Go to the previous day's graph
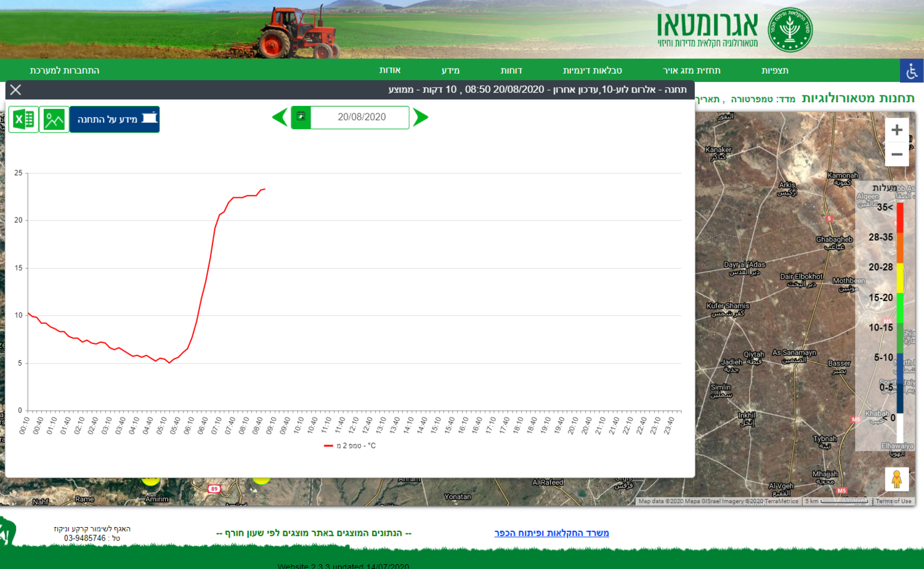The height and width of the screenshot is (569, 924). coord(280,117)
